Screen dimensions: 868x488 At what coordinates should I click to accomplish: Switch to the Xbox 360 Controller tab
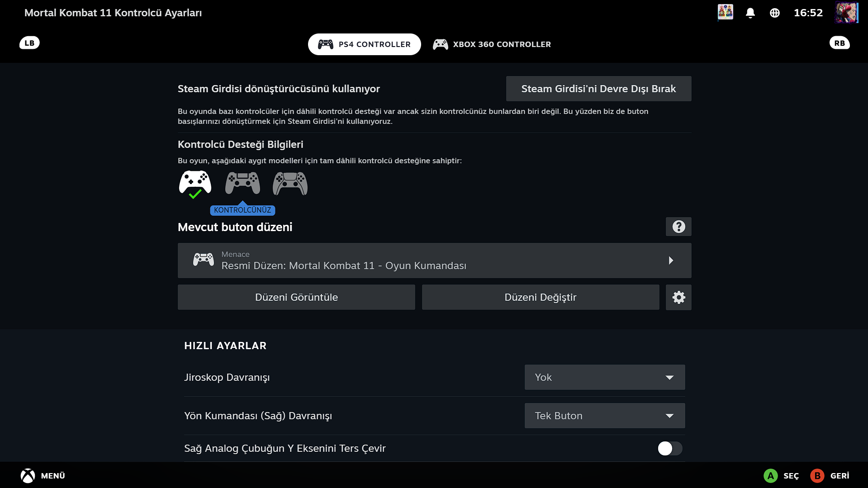[492, 44]
